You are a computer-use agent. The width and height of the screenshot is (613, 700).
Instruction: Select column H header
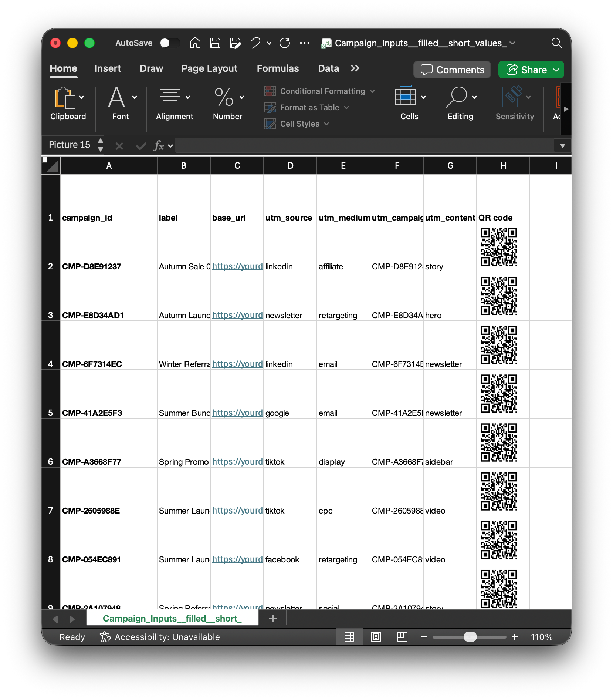503,166
